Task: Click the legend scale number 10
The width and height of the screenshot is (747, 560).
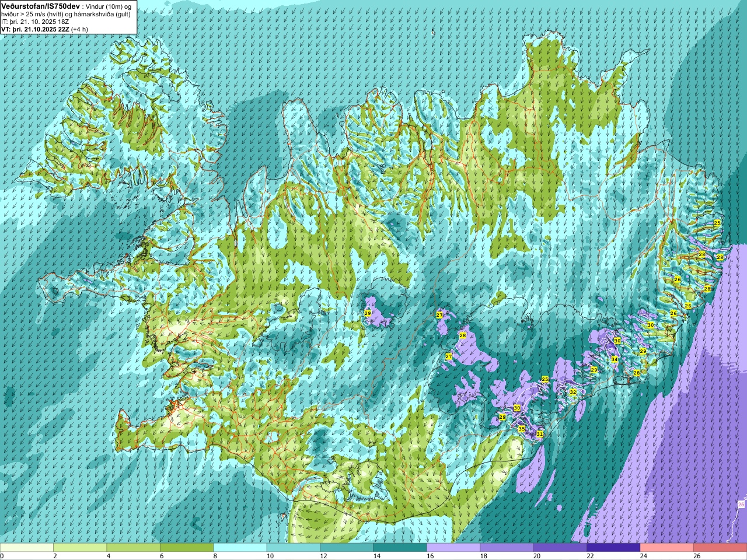Action: pyautogui.click(x=270, y=556)
